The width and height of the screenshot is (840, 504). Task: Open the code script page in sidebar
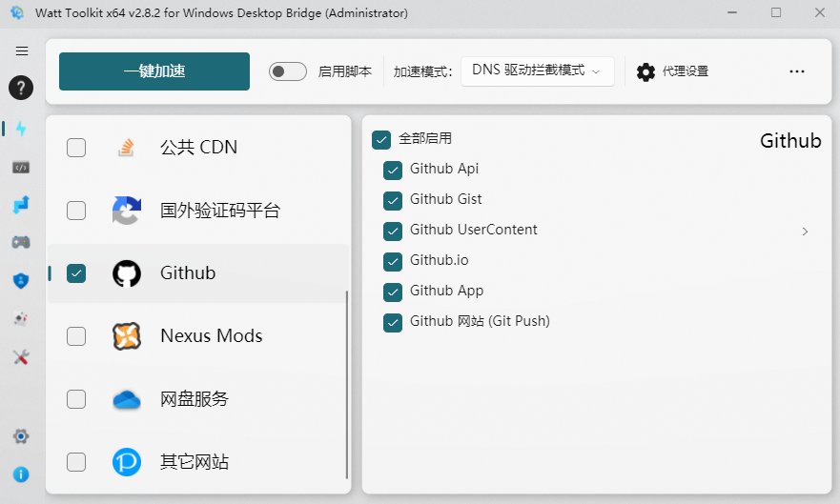21,167
